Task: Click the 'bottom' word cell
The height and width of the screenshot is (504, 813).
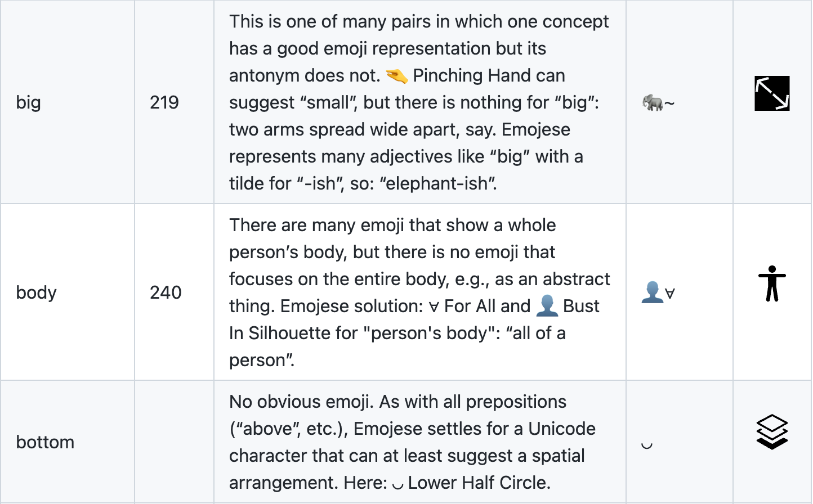Action: [x=68, y=442]
